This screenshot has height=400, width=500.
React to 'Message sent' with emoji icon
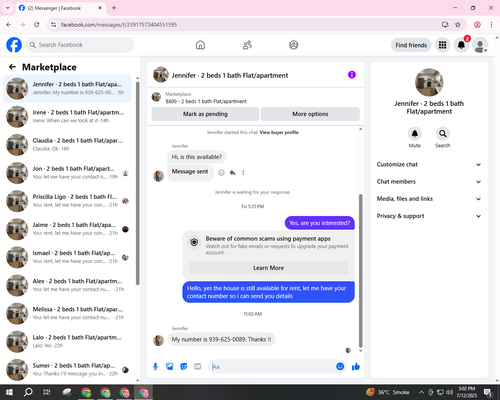point(221,173)
